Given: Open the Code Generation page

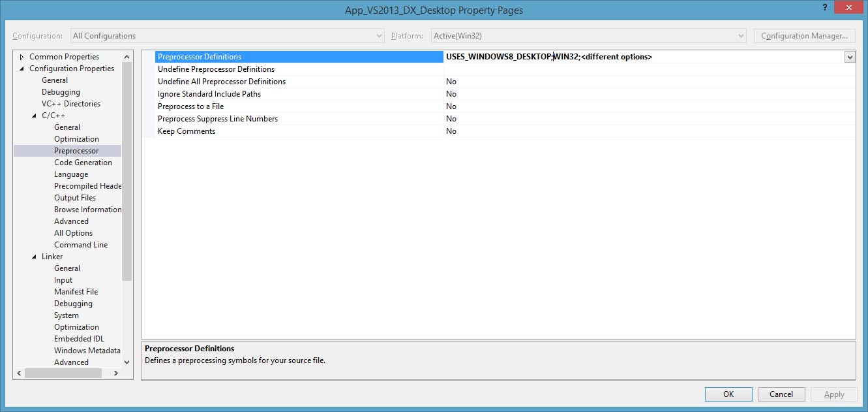Looking at the screenshot, I should click(x=83, y=163).
